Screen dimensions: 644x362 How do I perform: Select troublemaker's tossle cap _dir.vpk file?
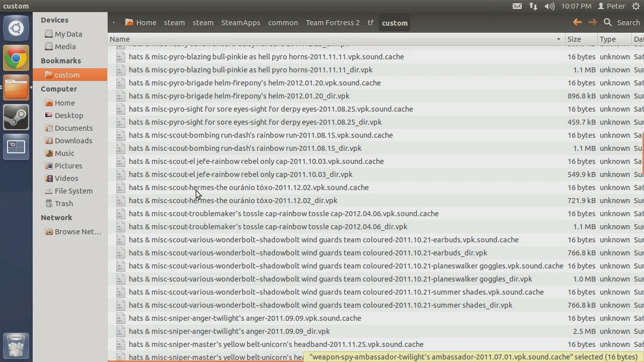268,227
